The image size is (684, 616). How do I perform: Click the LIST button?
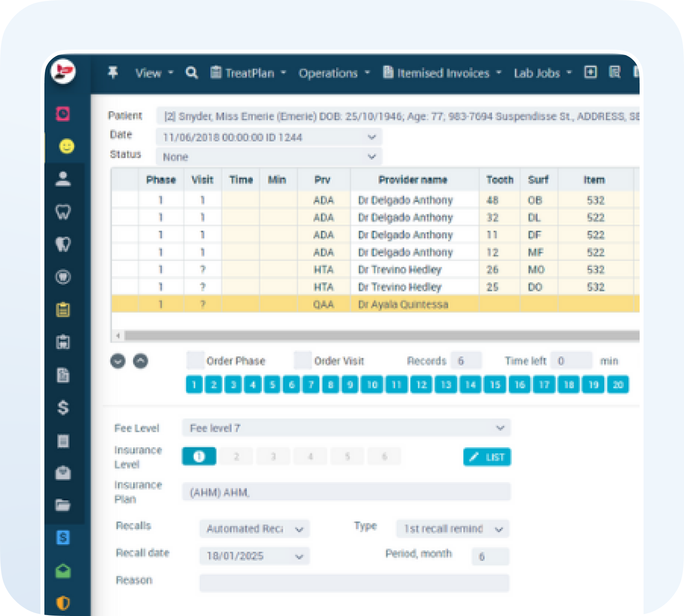[x=487, y=457]
